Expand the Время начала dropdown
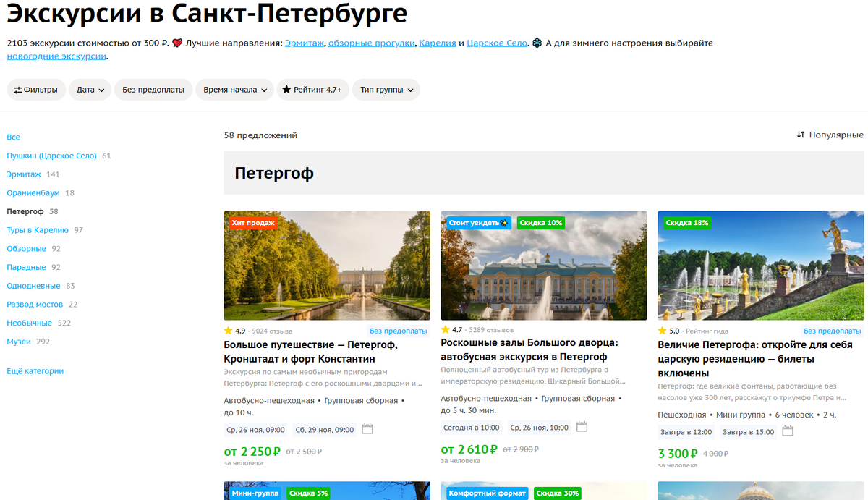 234,90
